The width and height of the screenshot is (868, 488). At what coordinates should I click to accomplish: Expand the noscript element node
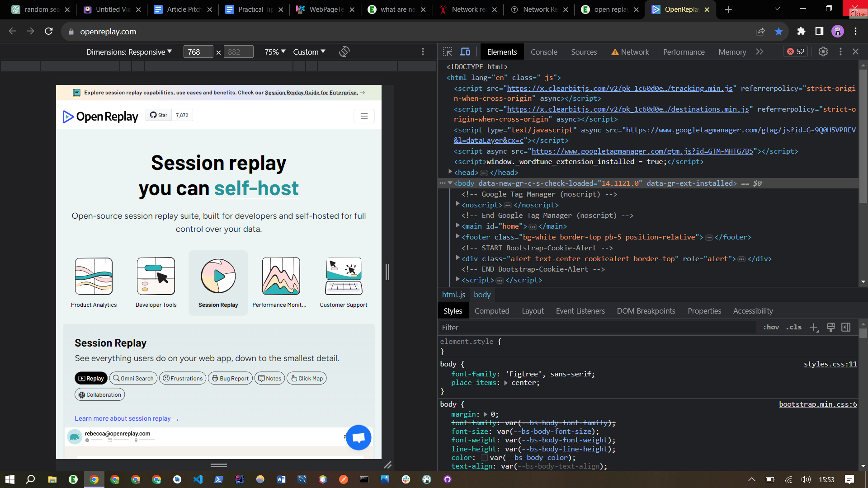pyautogui.click(x=458, y=204)
